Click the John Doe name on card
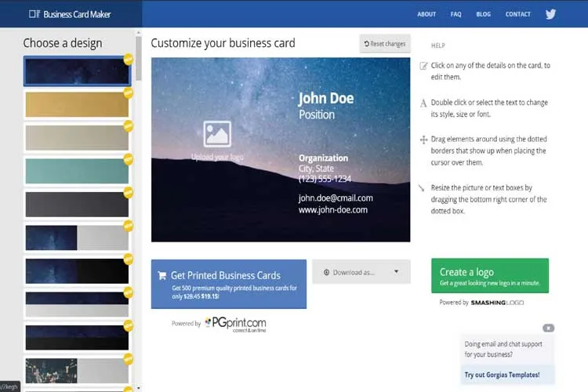Viewport: 588px width, 392px height. point(326,98)
